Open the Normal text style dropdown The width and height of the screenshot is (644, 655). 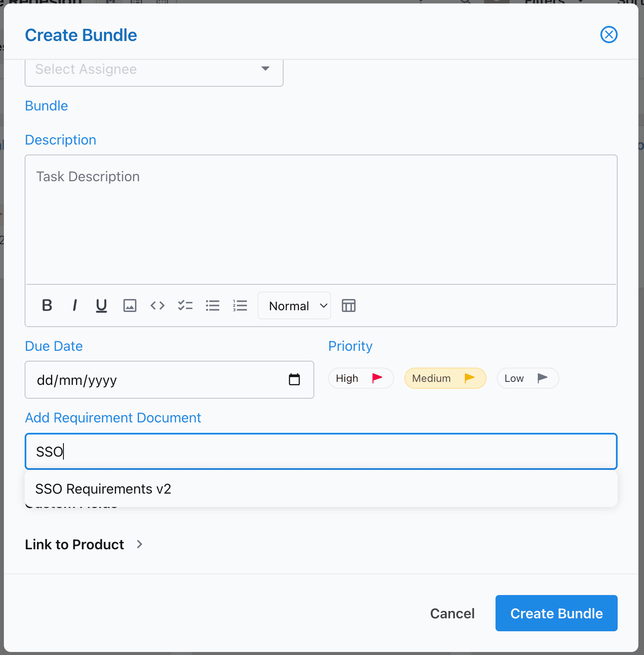click(x=294, y=305)
